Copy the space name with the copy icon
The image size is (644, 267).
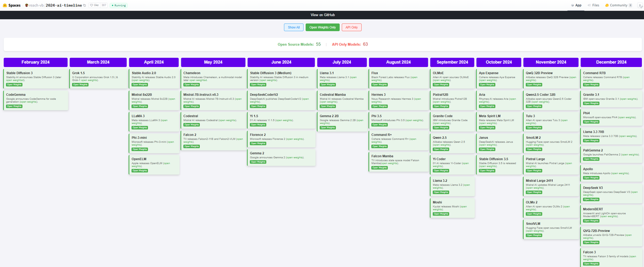(84, 5)
